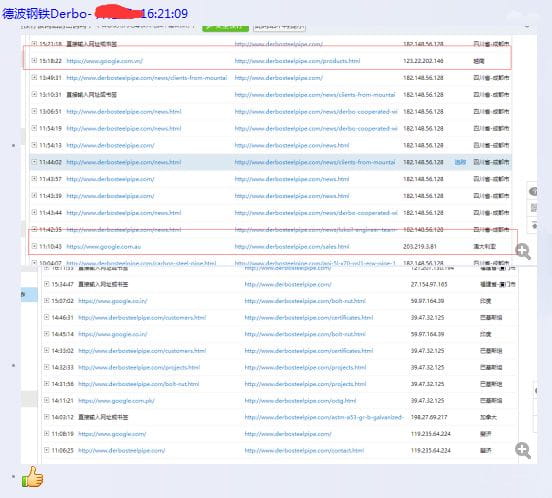
Task: Open the derbosteelpipe.com/products.html link
Action: 297,61
